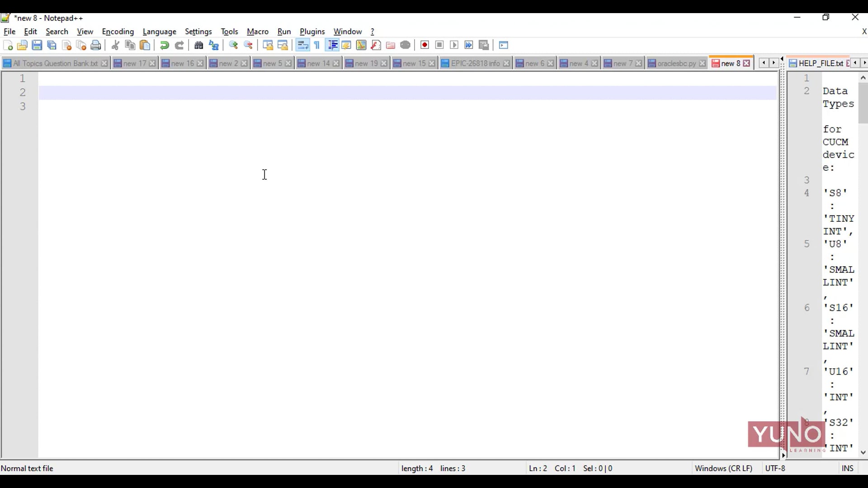Open Folder as Workspace icon
868x488 pixels.
pyautogui.click(x=391, y=45)
